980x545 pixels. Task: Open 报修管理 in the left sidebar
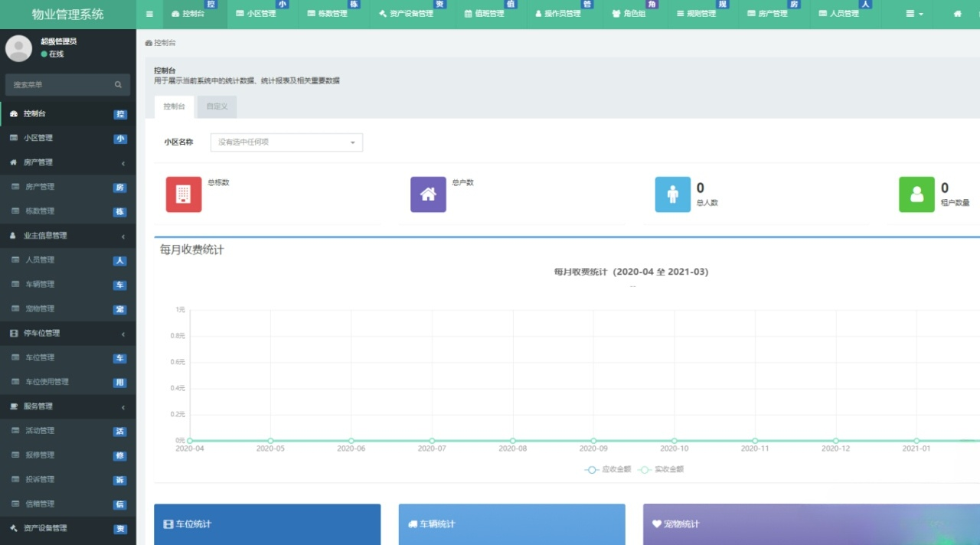pyautogui.click(x=68, y=455)
